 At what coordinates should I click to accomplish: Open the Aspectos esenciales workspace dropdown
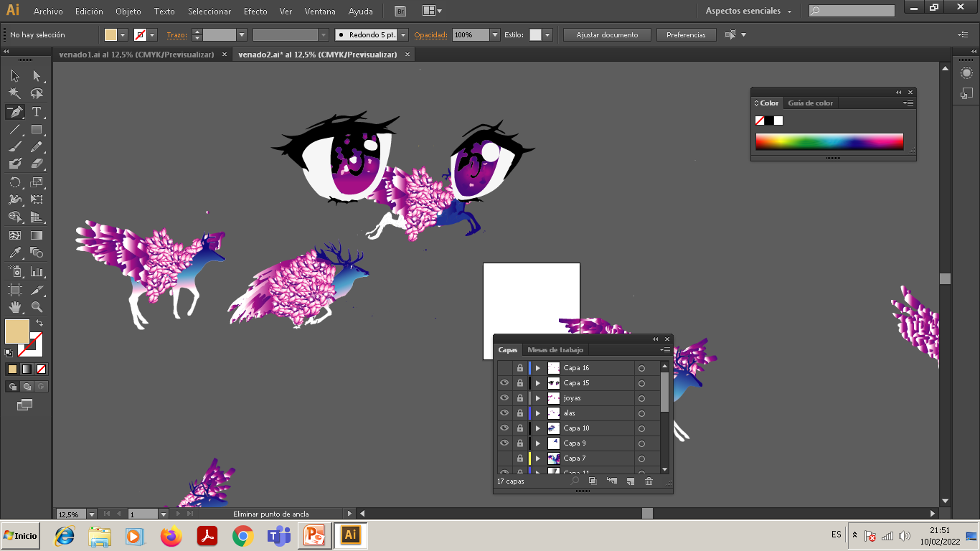coord(748,11)
